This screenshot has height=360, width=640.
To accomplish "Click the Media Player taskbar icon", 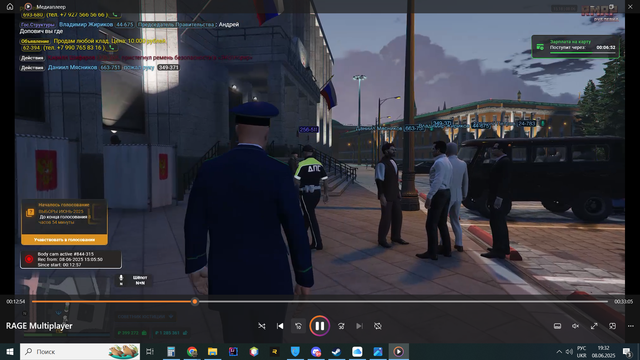I will pyautogui.click(x=399, y=351).
